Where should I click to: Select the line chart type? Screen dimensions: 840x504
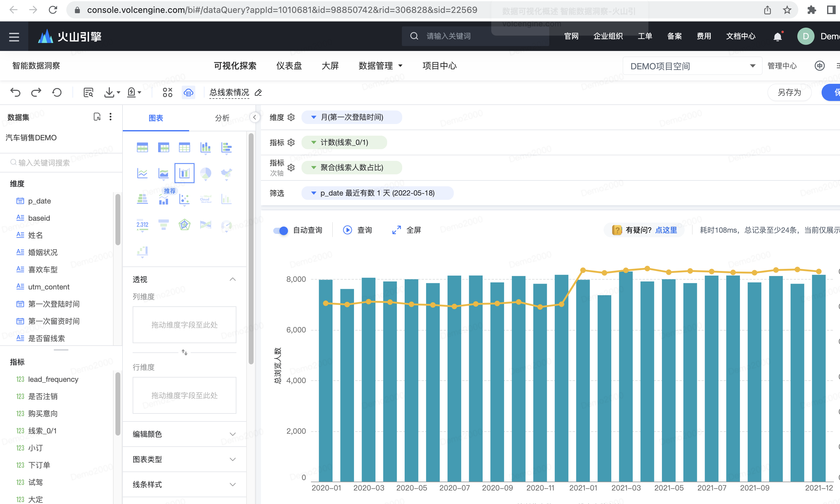142,173
